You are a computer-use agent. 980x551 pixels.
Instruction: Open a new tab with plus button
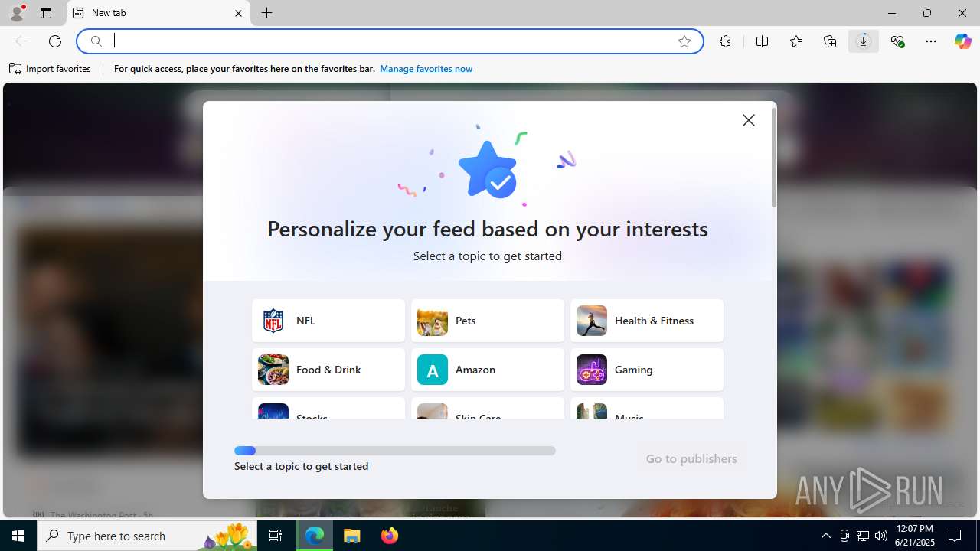(267, 13)
